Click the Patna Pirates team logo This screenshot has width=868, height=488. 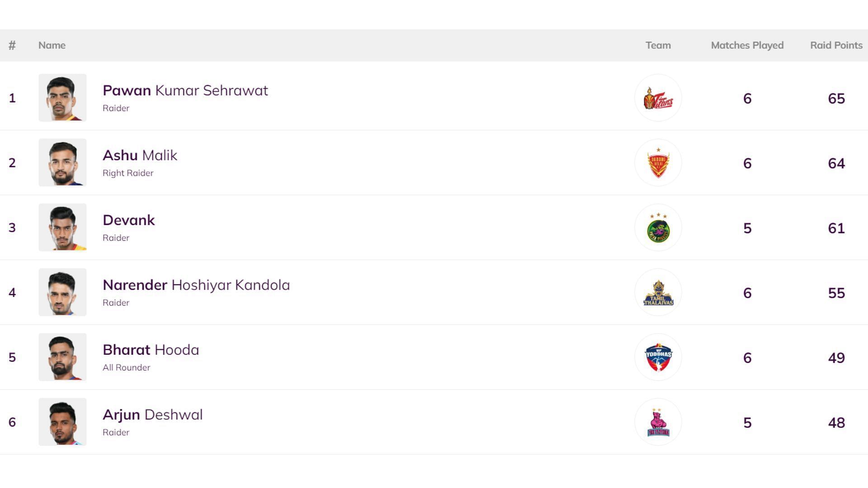point(658,228)
